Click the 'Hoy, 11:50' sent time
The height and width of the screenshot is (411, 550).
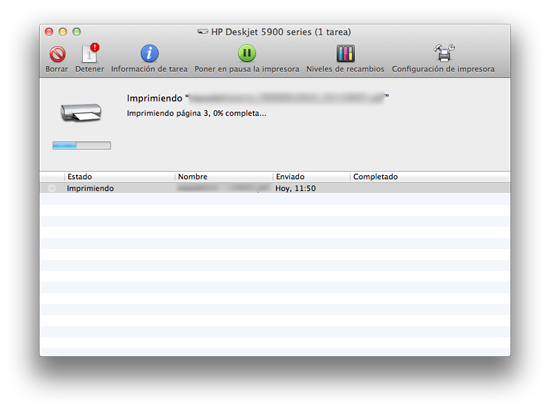pyautogui.click(x=295, y=188)
